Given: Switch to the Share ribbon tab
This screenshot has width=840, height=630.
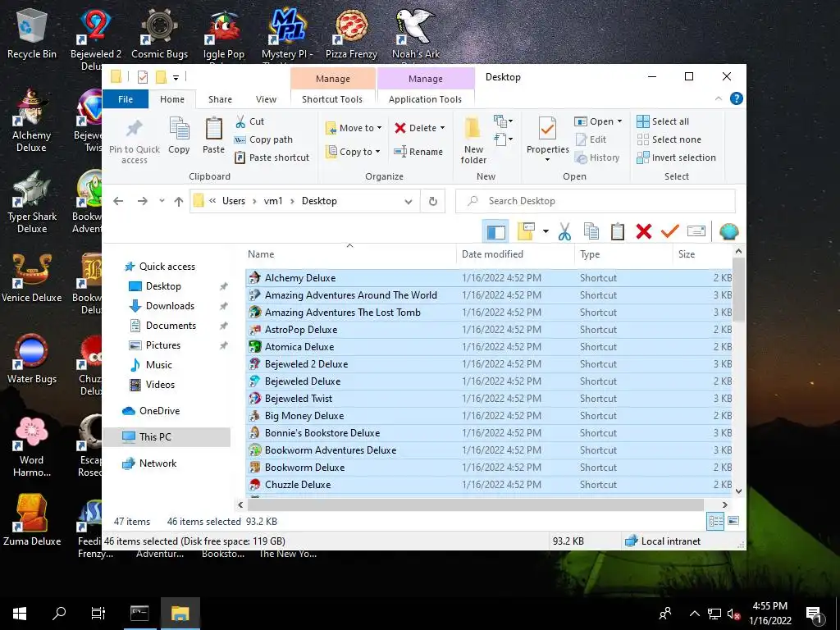Looking at the screenshot, I should (x=220, y=99).
